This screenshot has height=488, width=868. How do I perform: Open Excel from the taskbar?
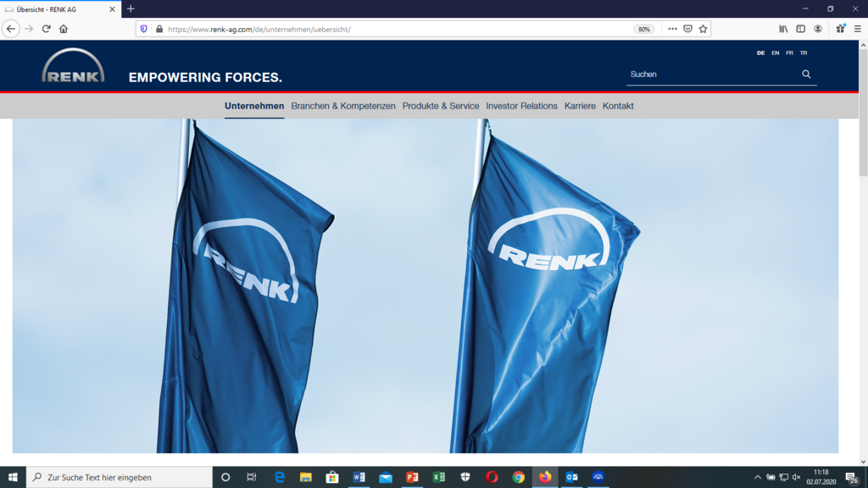click(438, 477)
